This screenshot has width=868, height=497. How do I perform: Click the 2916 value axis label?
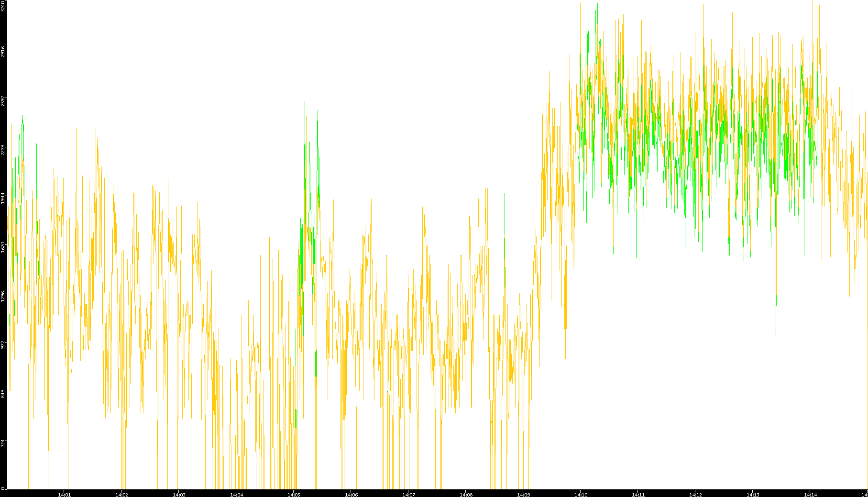click(3, 52)
